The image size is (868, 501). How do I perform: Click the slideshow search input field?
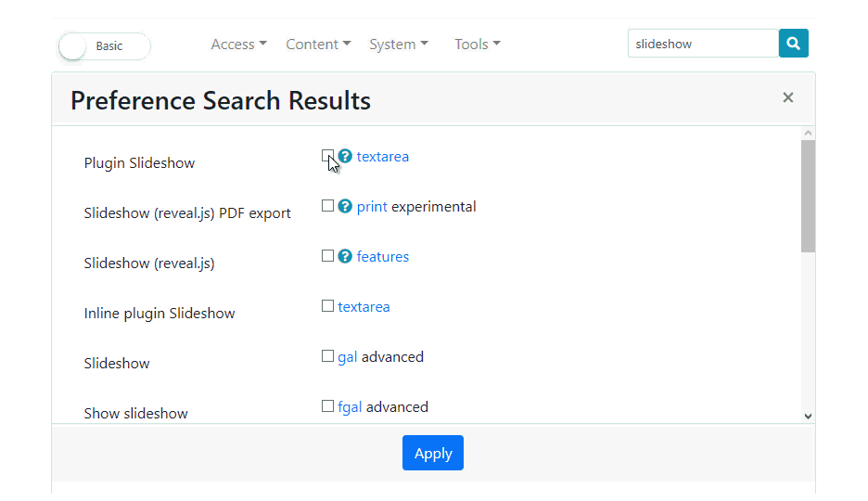703,44
